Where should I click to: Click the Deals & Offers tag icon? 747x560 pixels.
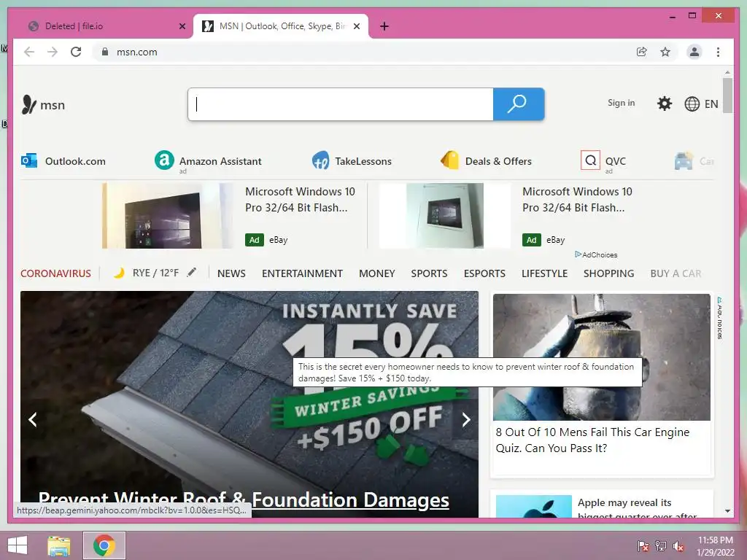coord(449,160)
